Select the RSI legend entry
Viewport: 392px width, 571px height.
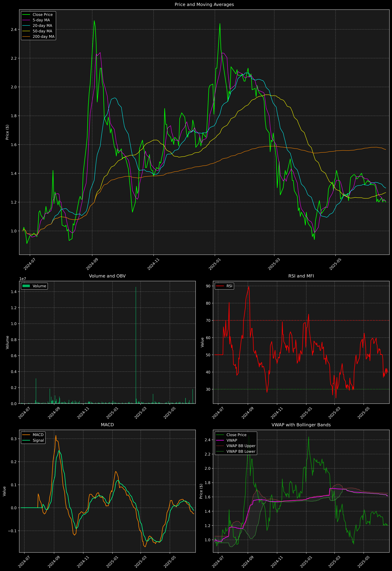(x=224, y=286)
